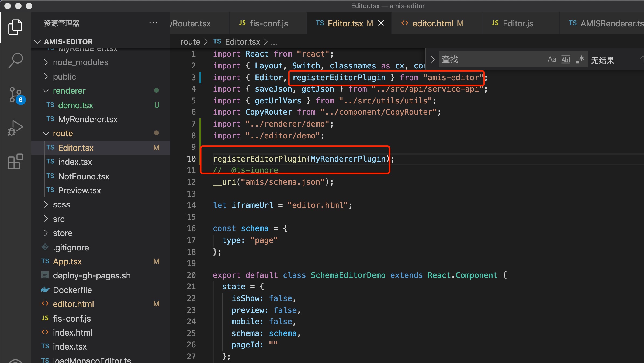Open the Search view in activity bar
644x363 pixels.
pos(15,60)
